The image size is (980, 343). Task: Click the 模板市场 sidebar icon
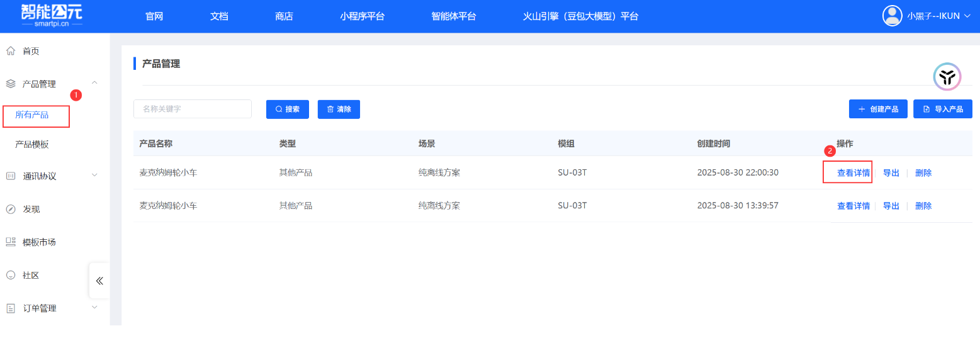coord(11,242)
